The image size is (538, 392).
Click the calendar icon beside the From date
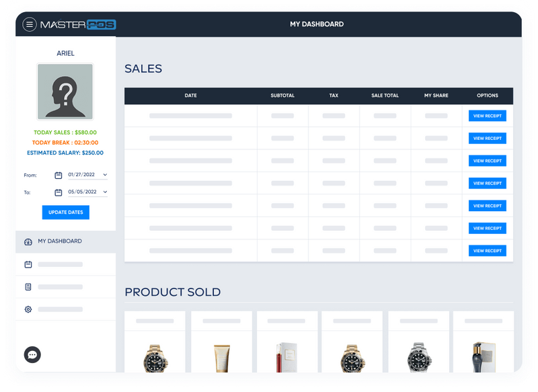point(59,175)
